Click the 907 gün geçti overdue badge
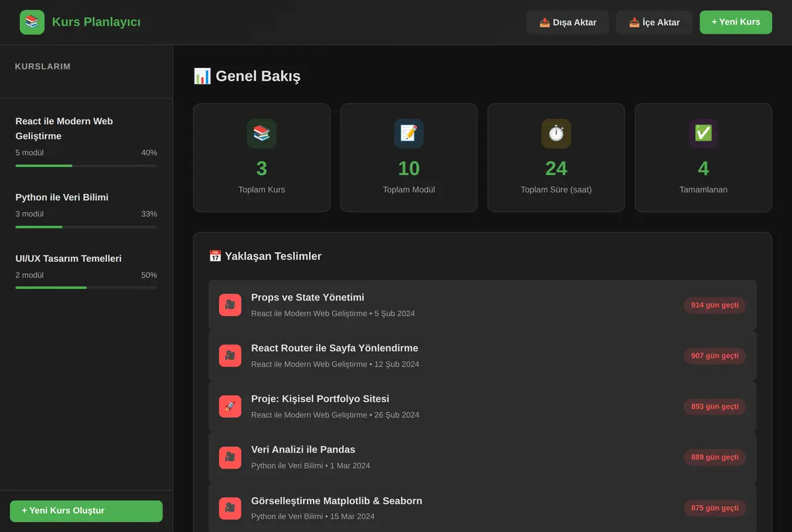Image resolution: width=792 pixels, height=532 pixels. click(715, 356)
